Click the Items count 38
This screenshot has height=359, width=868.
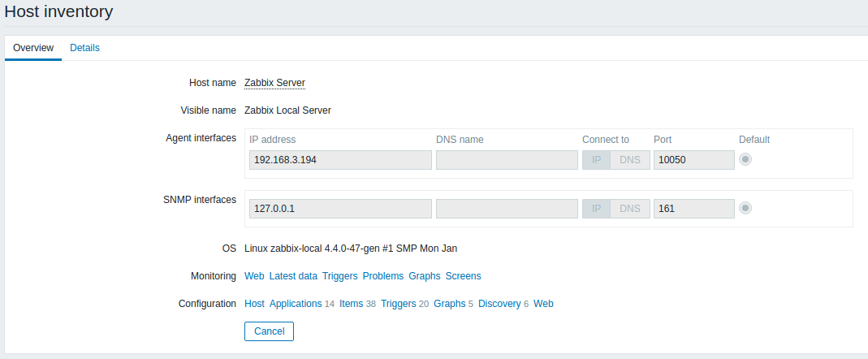coord(371,304)
